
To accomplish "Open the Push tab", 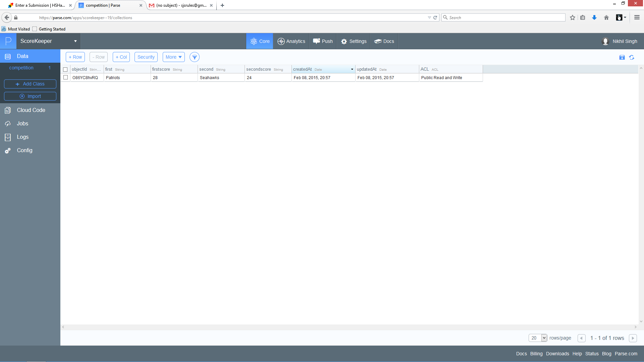I will click(x=323, y=41).
